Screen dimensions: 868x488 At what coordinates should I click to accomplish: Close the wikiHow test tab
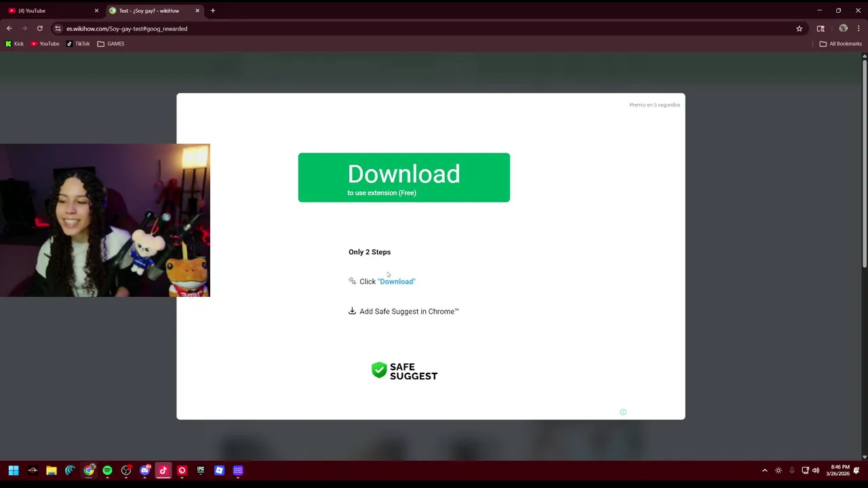tap(197, 11)
